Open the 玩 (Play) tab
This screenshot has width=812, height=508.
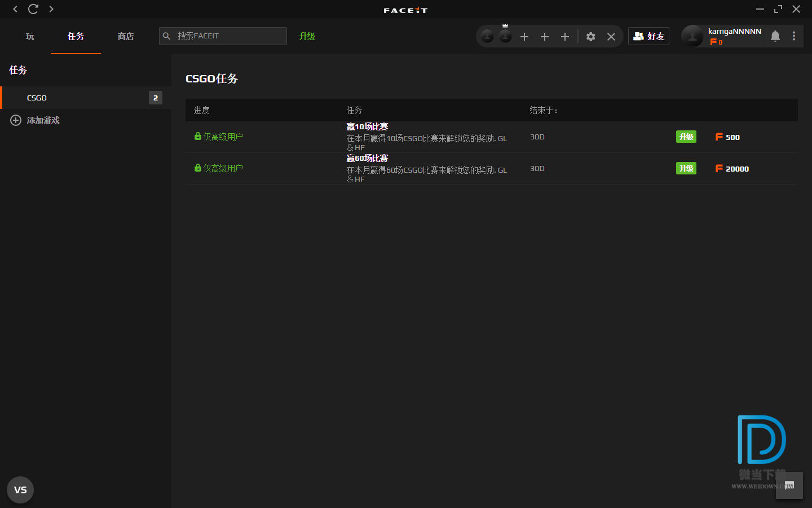point(30,36)
